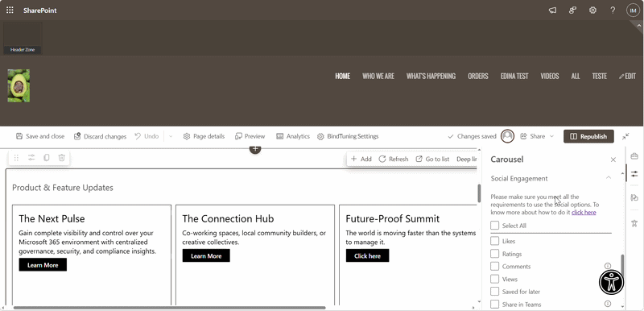
Task: Click Learn More on The Next Pulse card
Action: pos(43,265)
